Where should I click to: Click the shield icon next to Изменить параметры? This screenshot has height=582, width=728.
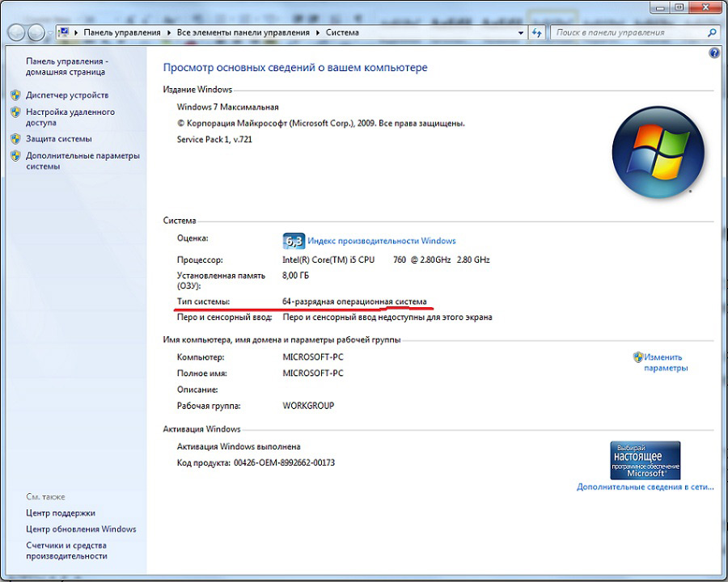638,357
